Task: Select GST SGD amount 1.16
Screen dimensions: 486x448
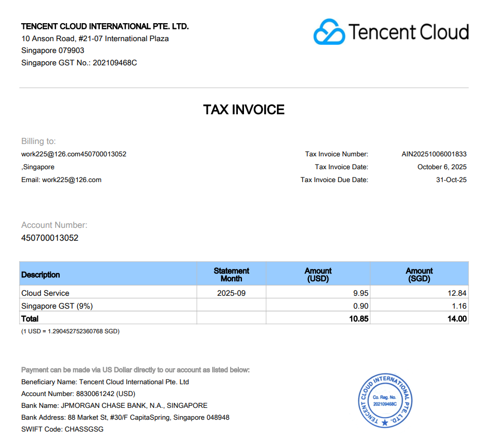Action: click(459, 306)
